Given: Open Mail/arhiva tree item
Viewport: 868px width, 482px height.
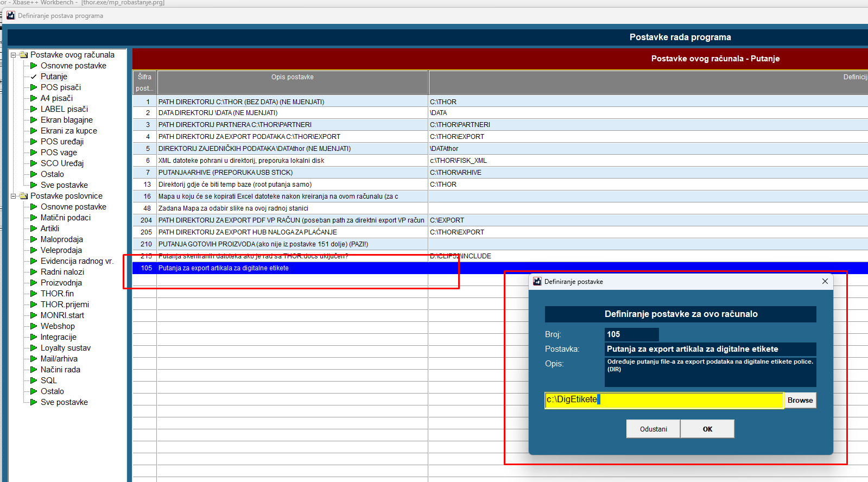Looking at the screenshot, I should point(59,359).
